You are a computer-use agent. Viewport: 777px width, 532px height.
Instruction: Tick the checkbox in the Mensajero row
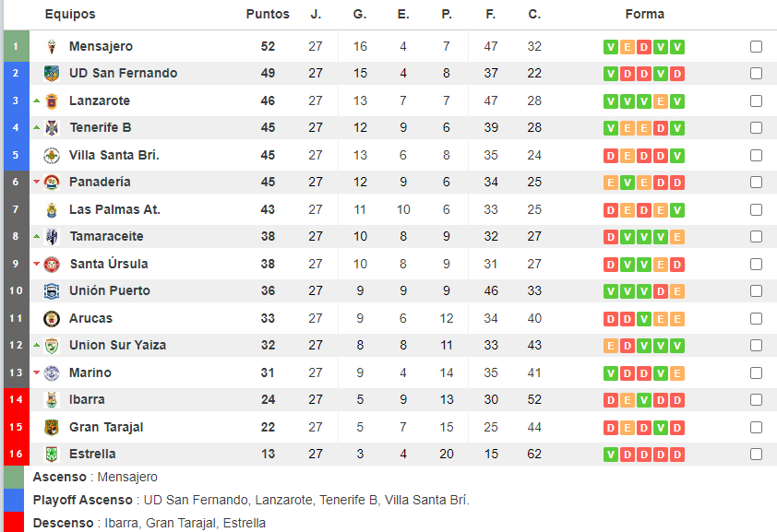[x=756, y=47]
